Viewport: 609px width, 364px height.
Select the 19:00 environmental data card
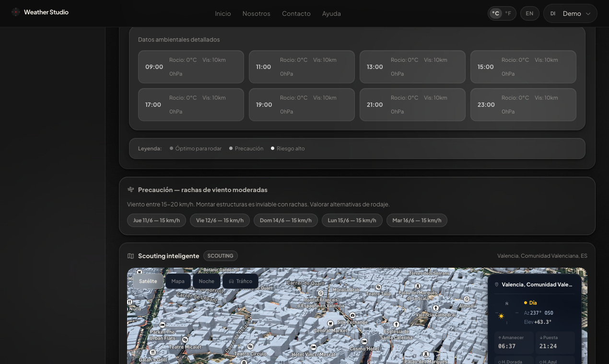pyautogui.click(x=302, y=105)
